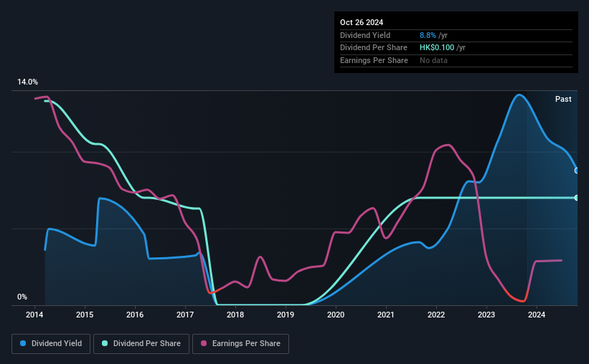589x364 pixels.
Task: Click the blue Dividend Yield legend dot
Action: [23, 343]
